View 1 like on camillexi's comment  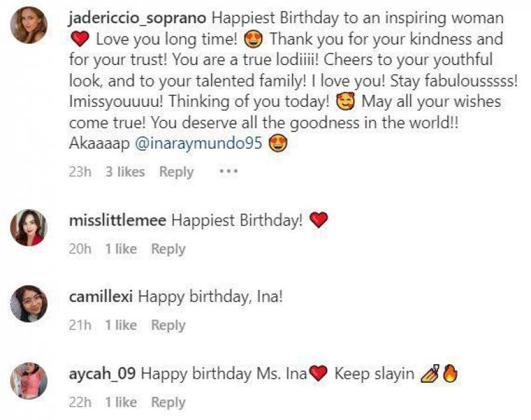pos(121,325)
